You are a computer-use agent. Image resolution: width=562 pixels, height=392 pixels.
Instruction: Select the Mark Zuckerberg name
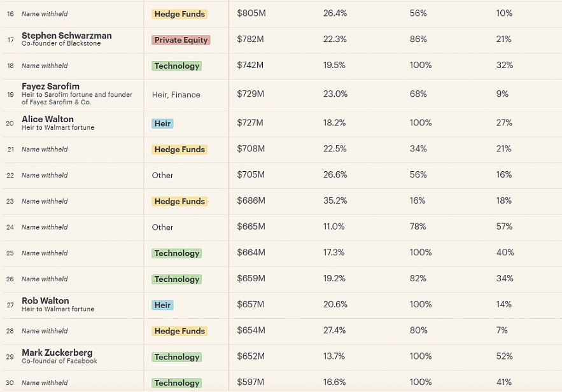pos(57,353)
